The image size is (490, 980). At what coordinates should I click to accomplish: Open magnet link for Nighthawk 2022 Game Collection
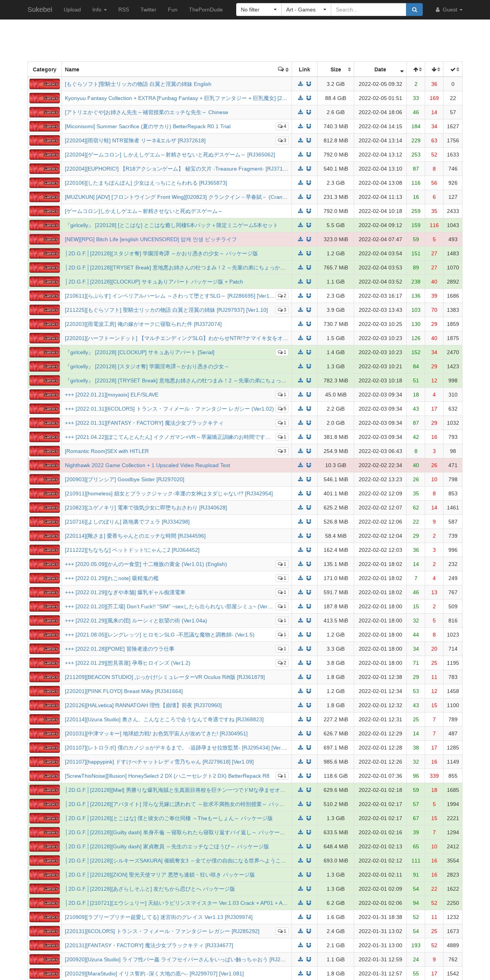(x=309, y=465)
